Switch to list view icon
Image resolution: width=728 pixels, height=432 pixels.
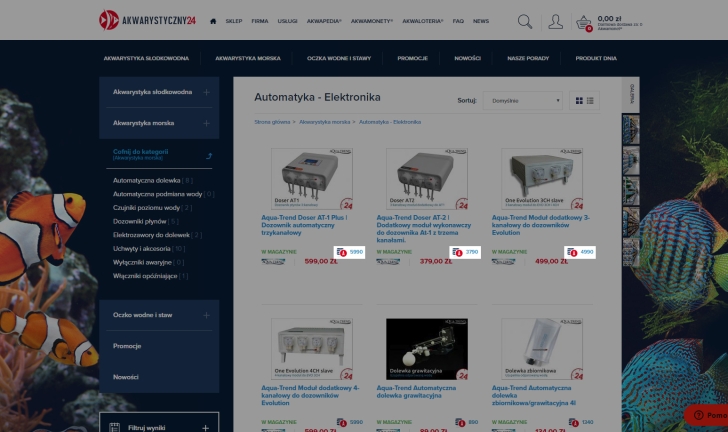(590, 100)
